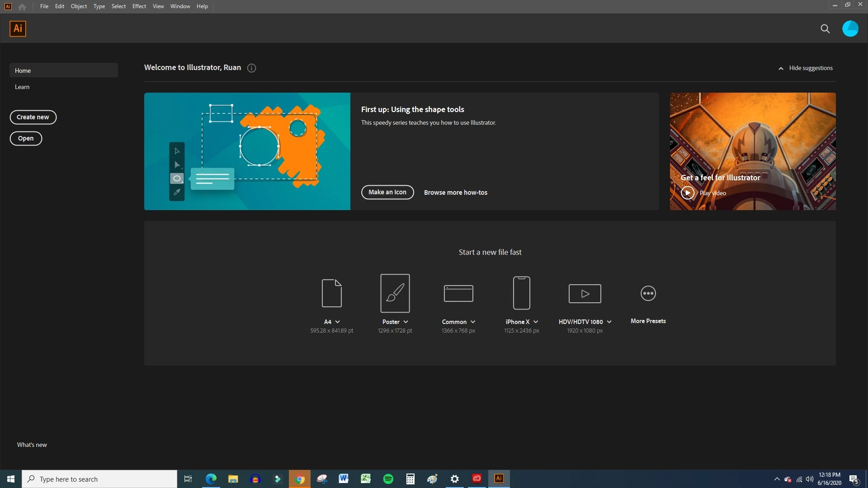
Task: Open the user profile avatar
Action: tap(850, 29)
